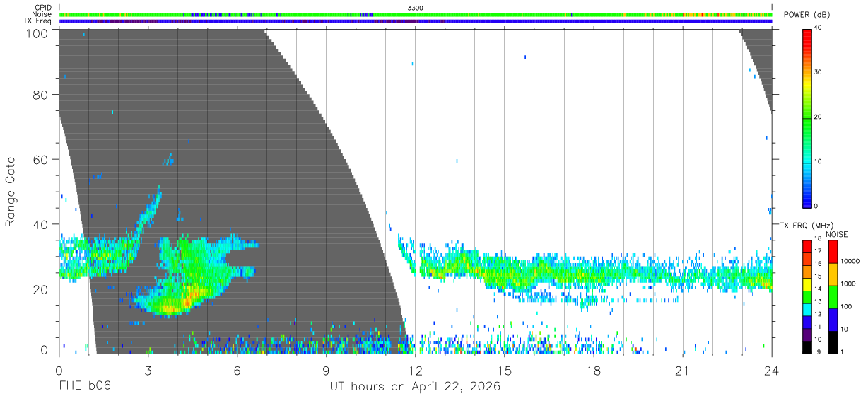This screenshot has height=401, width=868.
Task: Select the NOISE legend title
Action: (836, 234)
